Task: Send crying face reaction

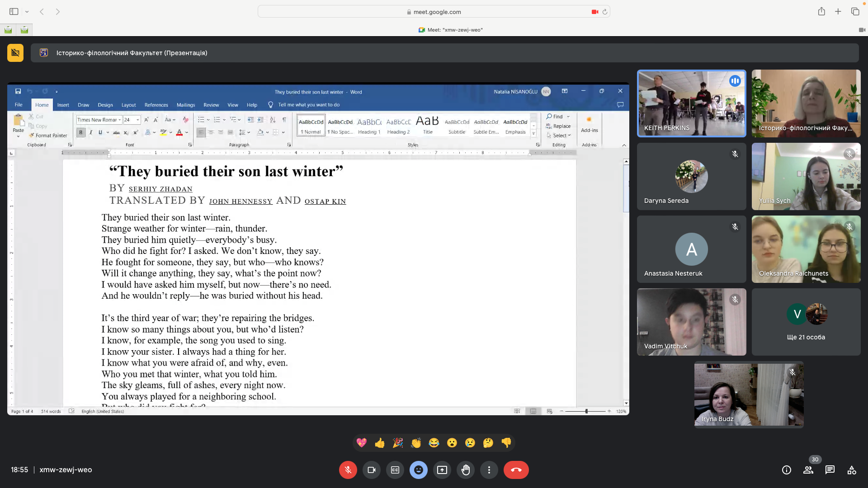Action: [x=470, y=443]
